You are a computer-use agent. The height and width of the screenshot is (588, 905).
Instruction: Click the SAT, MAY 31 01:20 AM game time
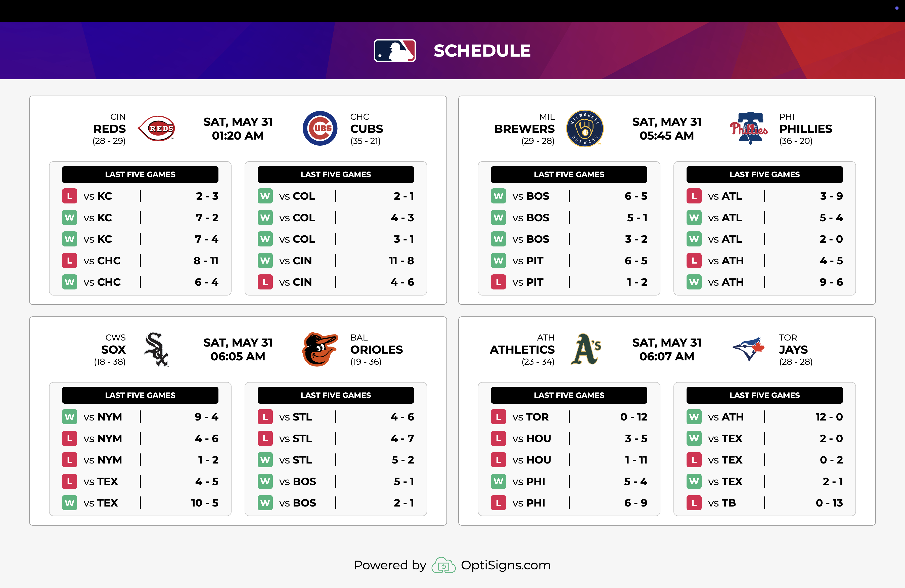coord(238,129)
